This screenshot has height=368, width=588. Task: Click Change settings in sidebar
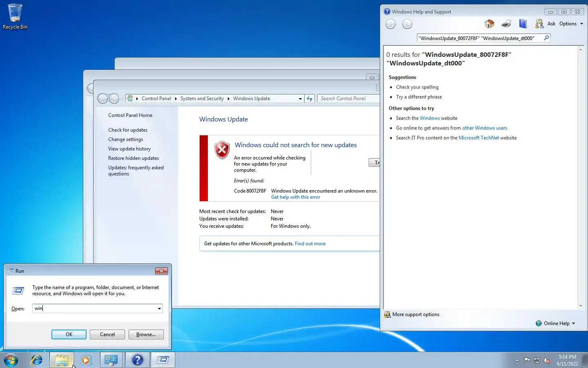125,139
